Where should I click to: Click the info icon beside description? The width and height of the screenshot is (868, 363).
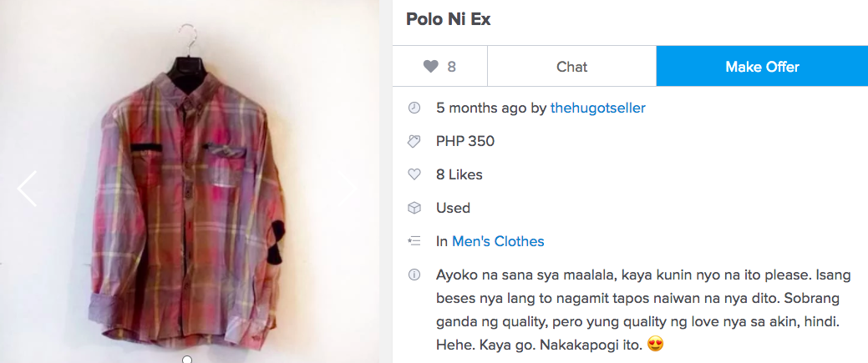[414, 275]
